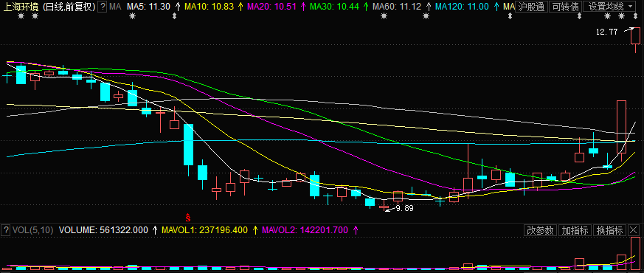Click the asterisk marker directly below MA5 label

132,16
